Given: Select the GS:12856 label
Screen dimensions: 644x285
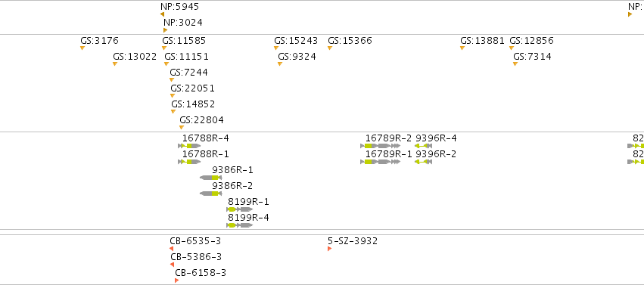Looking at the screenshot, I should click(x=531, y=41).
